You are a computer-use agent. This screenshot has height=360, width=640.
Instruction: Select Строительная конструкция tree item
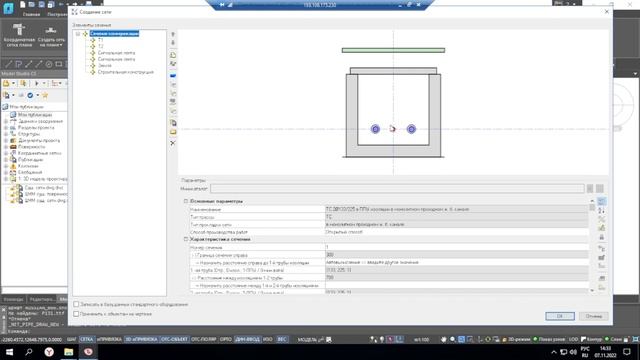tap(126, 72)
